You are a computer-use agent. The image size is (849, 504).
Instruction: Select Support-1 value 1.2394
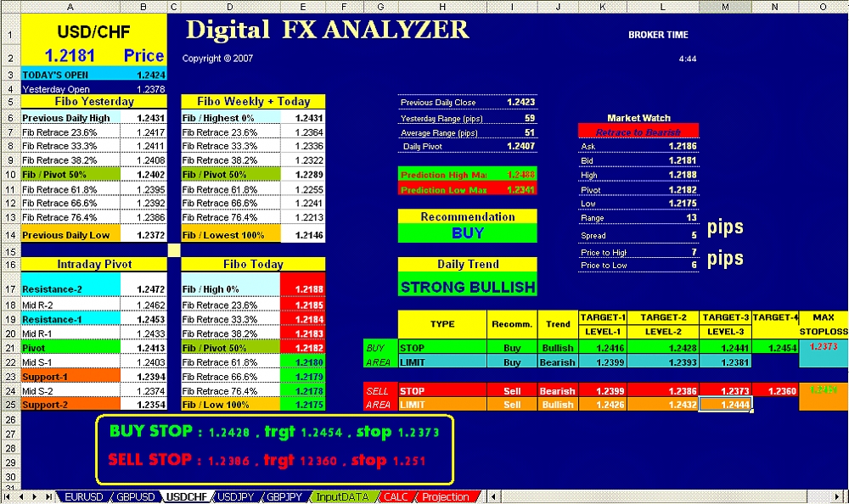click(x=143, y=376)
